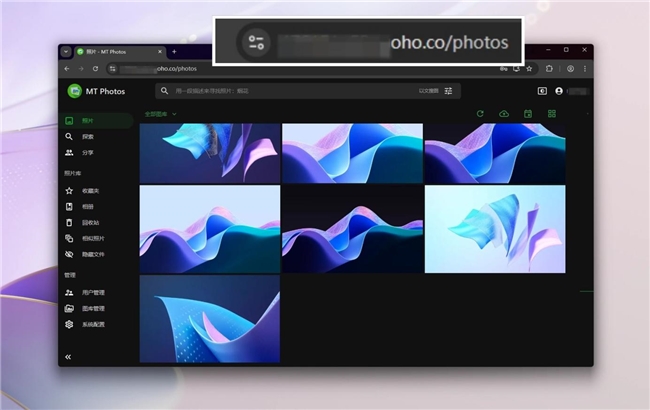Open 回收站 recycle bin in sidebar
The width and height of the screenshot is (650, 410).
[90, 222]
